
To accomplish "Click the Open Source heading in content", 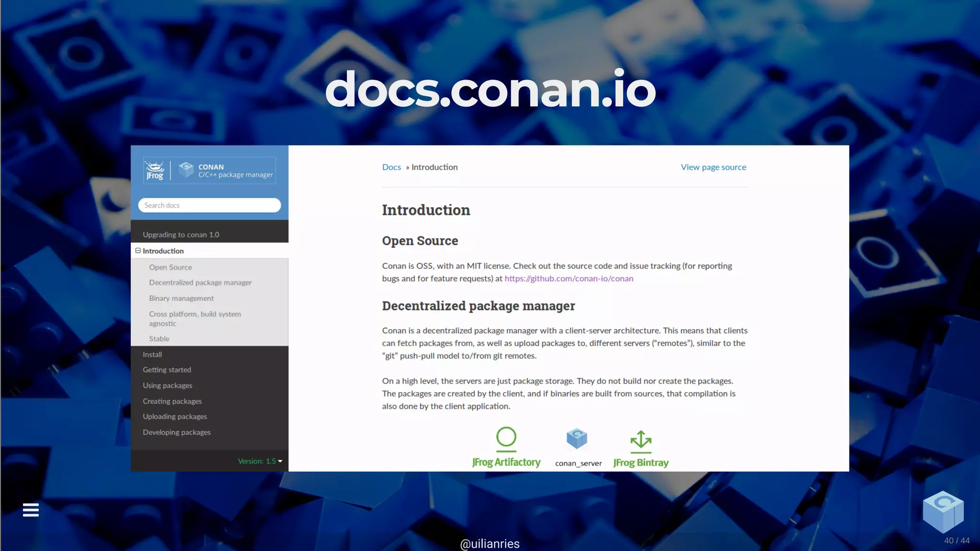I will coord(420,241).
